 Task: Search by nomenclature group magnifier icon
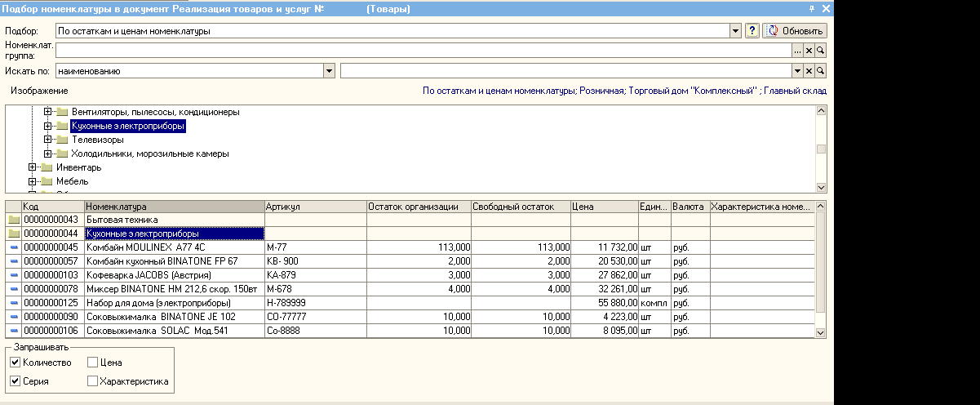(x=821, y=51)
